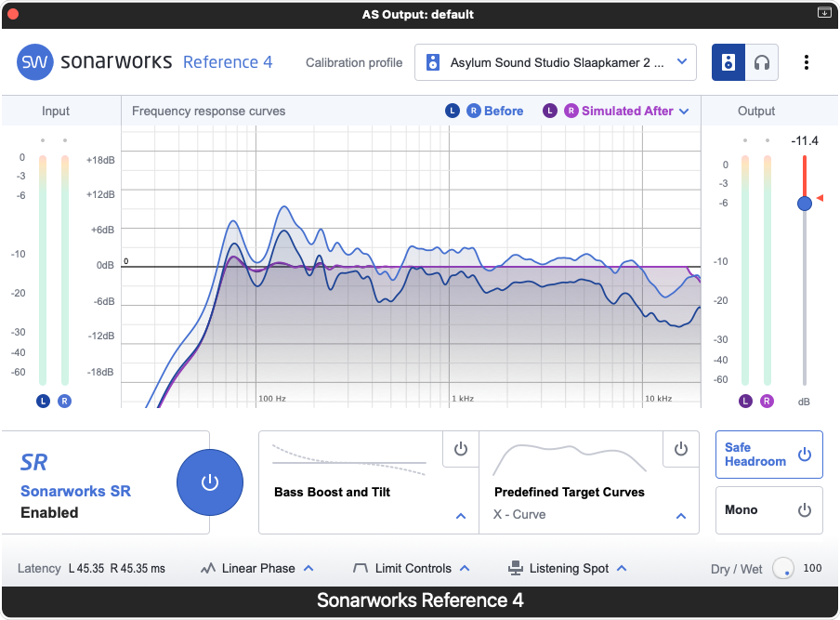
Task: Click the Before curves label
Action: point(504,111)
